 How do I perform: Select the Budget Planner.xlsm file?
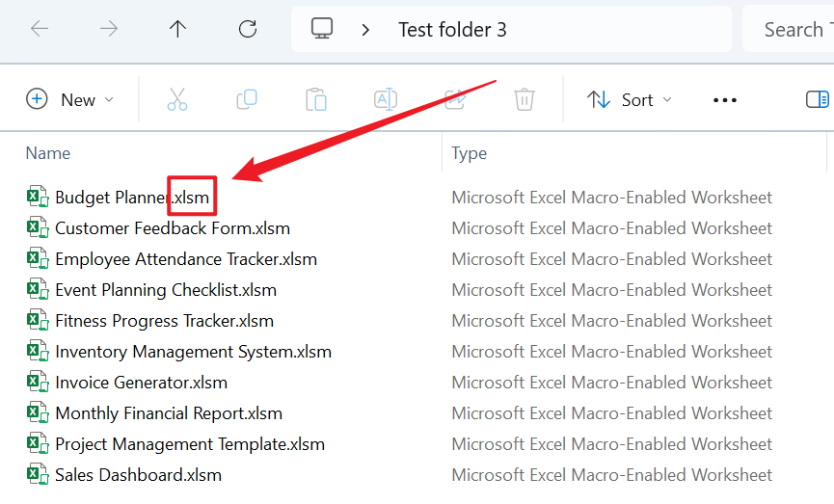(x=131, y=198)
